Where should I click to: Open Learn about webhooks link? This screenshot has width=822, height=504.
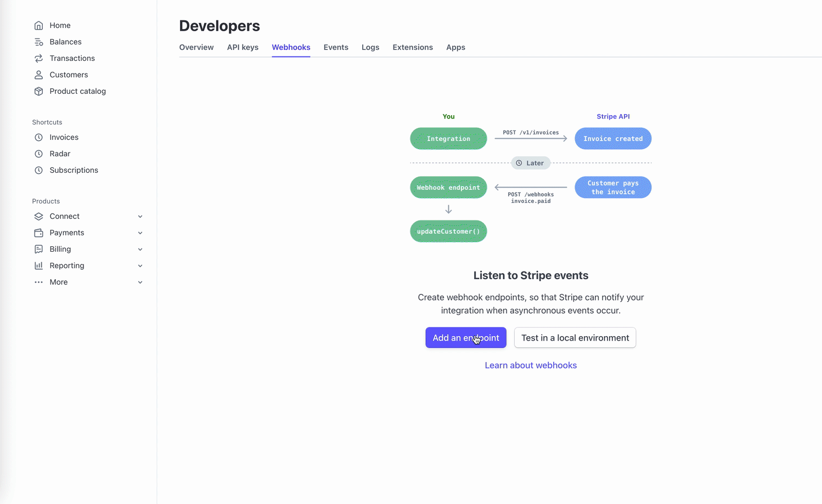pyautogui.click(x=531, y=365)
